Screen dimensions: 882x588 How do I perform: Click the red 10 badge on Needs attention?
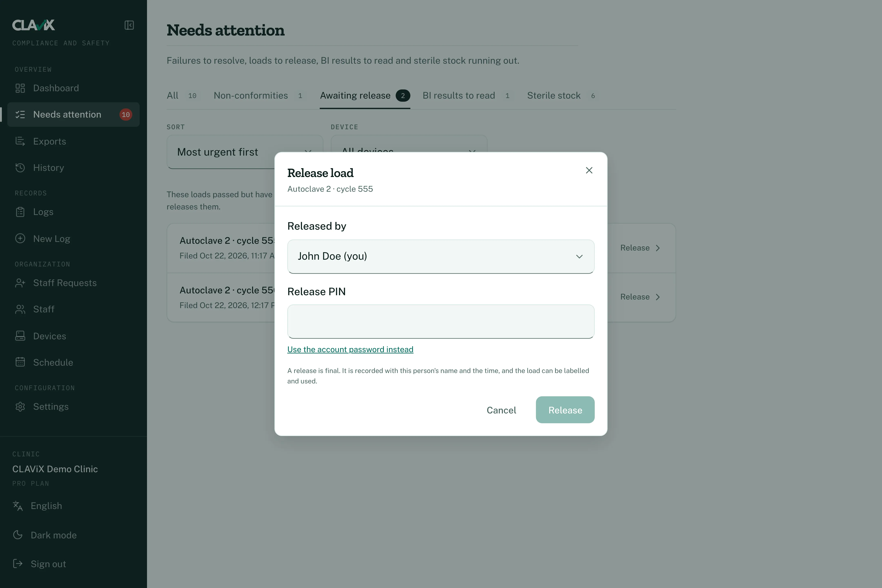tap(126, 114)
